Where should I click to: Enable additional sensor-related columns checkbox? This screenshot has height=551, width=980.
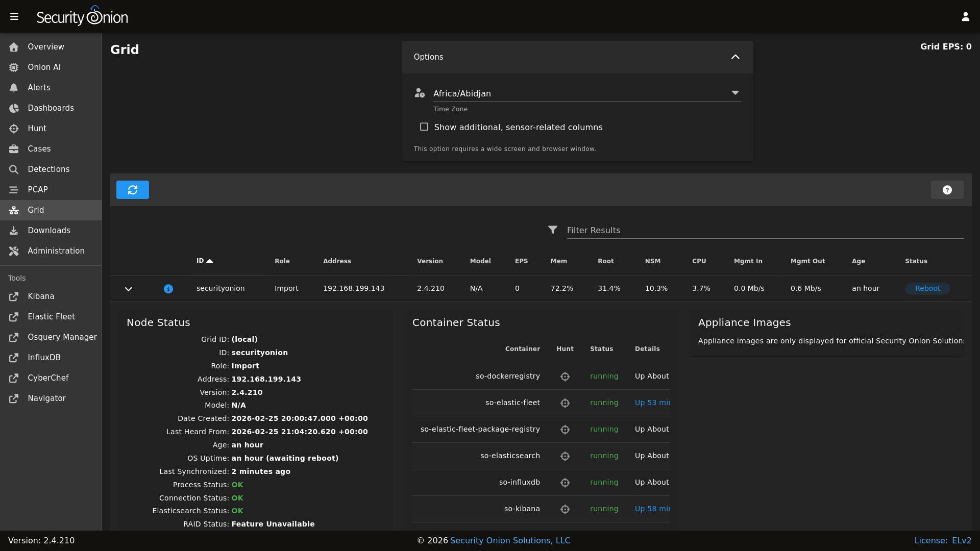[x=424, y=127]
